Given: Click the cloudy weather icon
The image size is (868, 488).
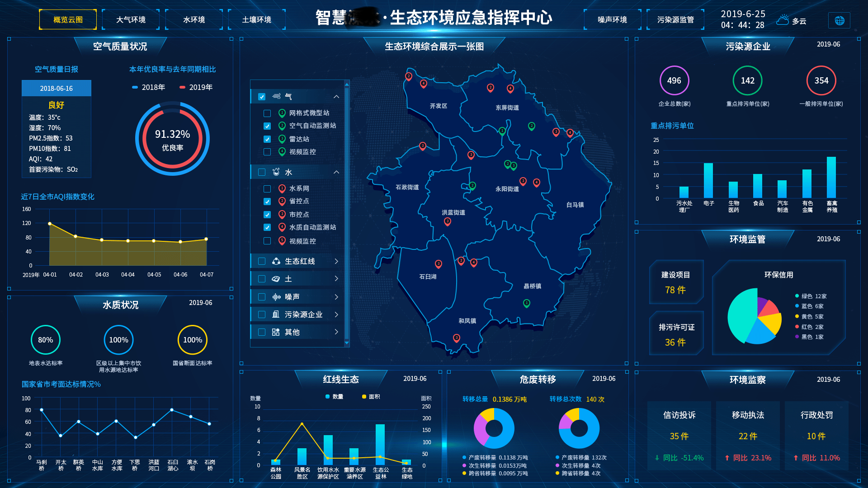Looking at the screenshot, I should point(783,20).
